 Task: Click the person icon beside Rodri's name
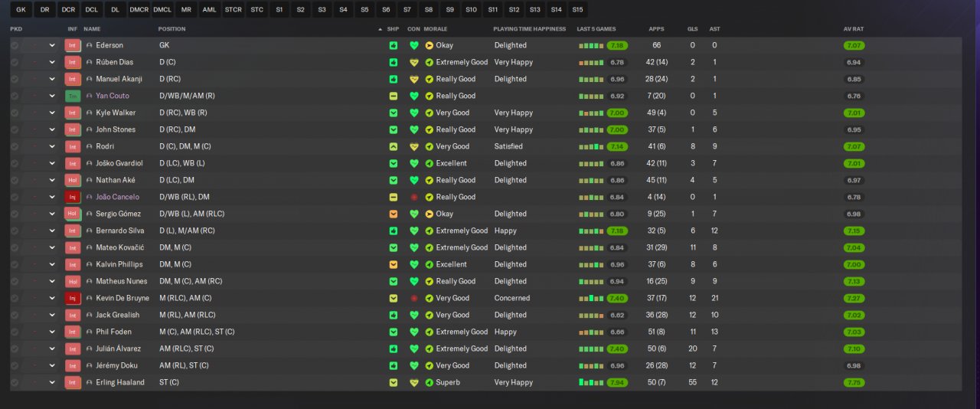tap(90, 146)
